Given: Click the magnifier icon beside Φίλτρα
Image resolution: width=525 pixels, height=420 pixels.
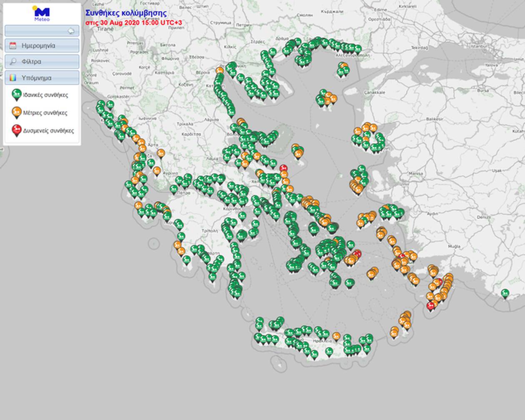Looking at the screenshot, I should [13, 62].
